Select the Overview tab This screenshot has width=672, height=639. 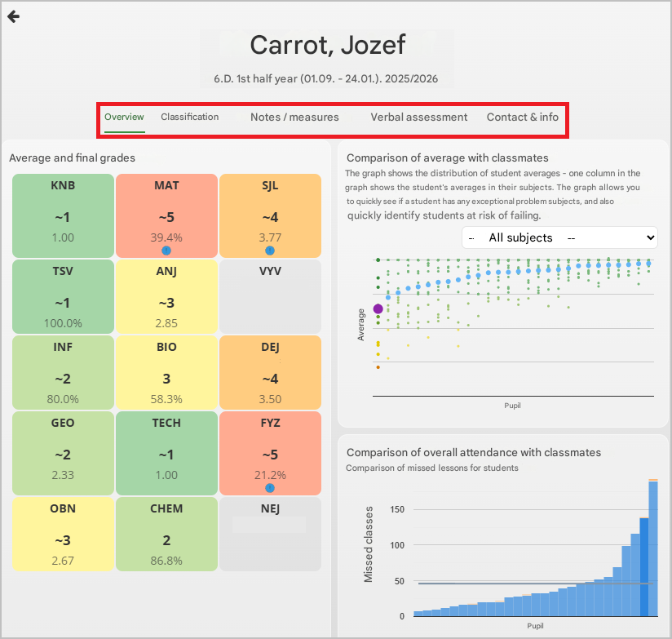coord(124,118)
